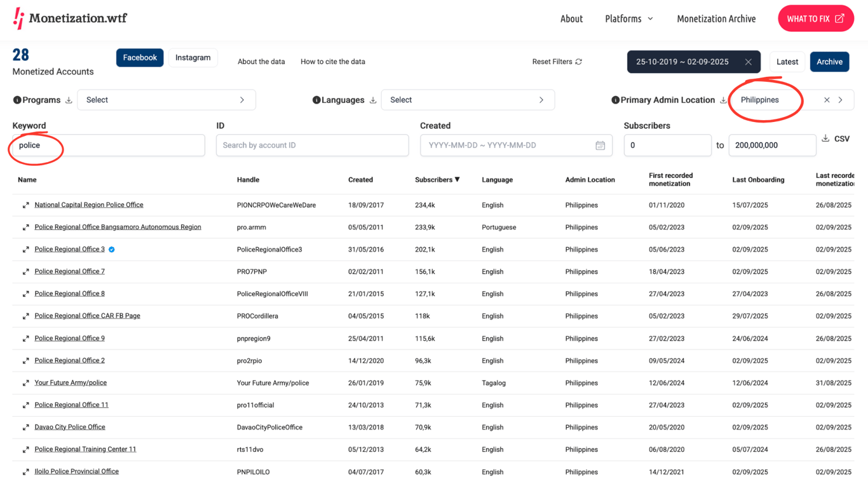Open the About the data link
Image resolution: width=868 pixels, height=488 pixels.
[x=261, y=62]
